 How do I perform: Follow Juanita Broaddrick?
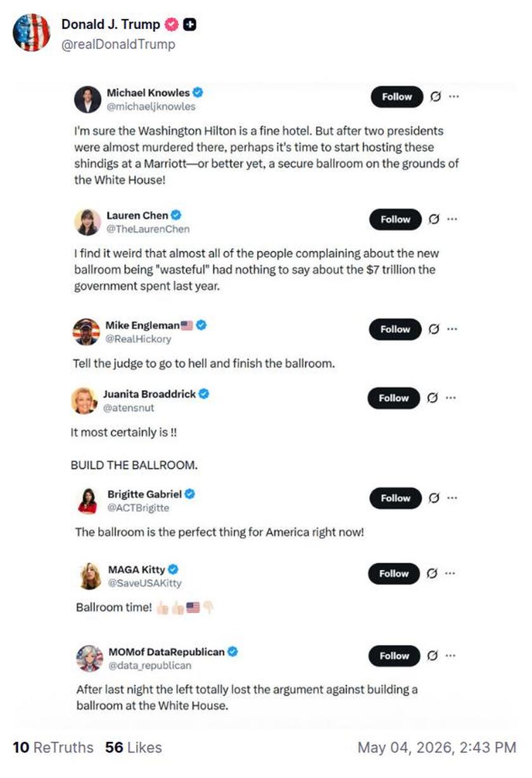(x=394, y=398)
